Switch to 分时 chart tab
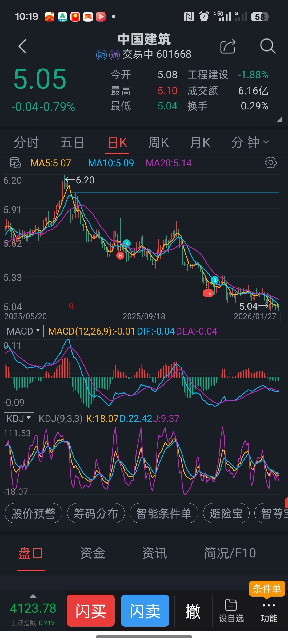 (26, 142)
